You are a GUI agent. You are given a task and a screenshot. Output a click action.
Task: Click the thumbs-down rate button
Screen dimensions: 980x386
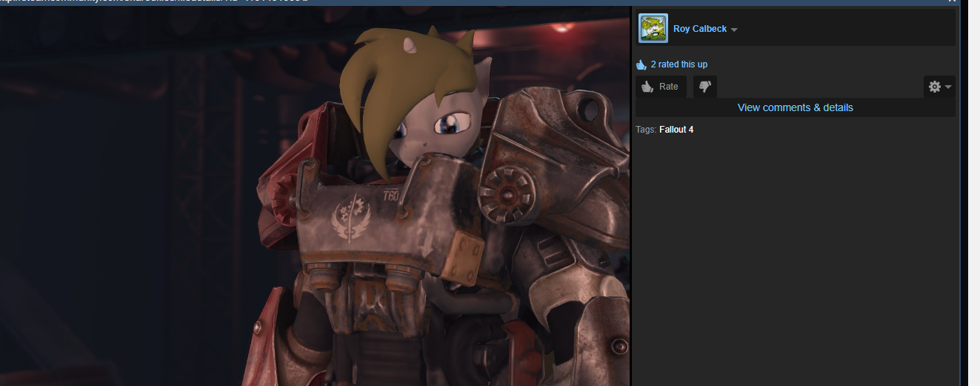pos(705,87)
